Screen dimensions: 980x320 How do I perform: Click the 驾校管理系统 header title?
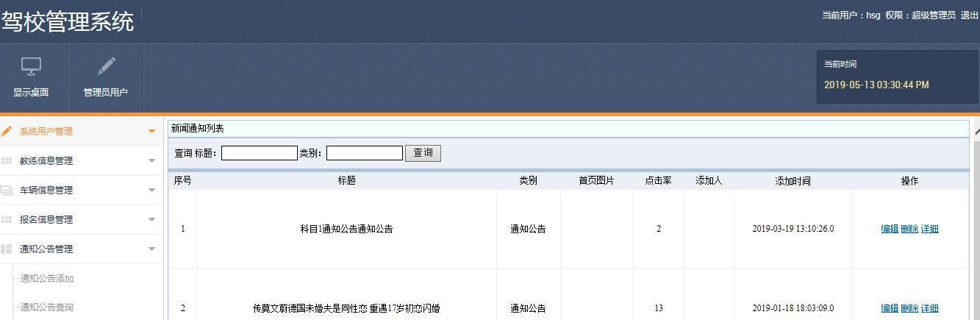click(x=68, y=21)
